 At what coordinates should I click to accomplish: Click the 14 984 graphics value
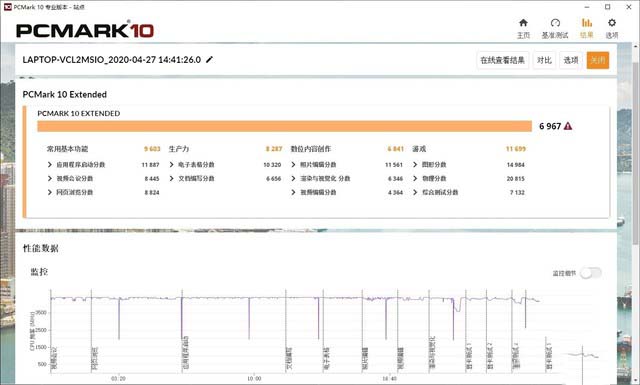tap(516, 165)
